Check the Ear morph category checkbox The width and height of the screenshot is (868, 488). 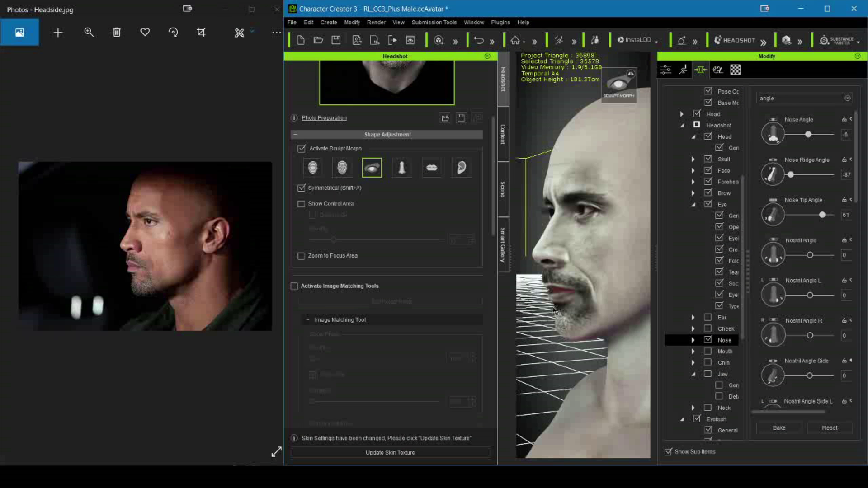point(708,317)
